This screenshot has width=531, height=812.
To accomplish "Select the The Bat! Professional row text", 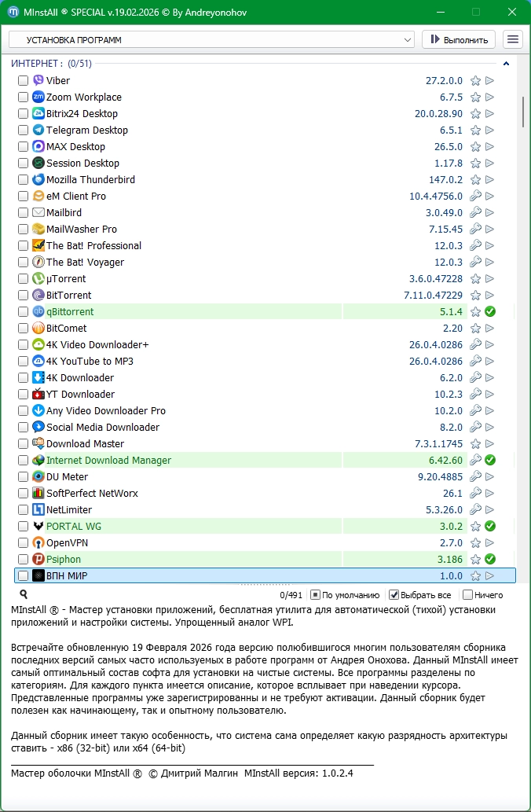I will [x=93, y=245].
